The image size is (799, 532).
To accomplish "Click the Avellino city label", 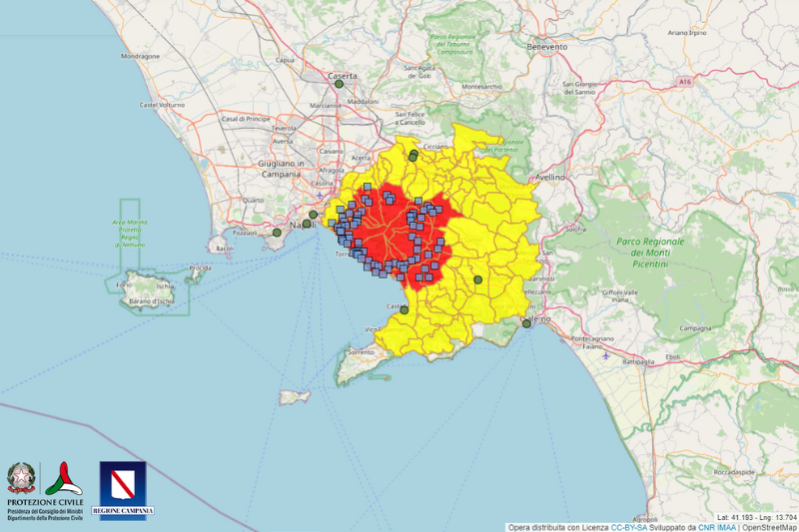I will point(550,177).
